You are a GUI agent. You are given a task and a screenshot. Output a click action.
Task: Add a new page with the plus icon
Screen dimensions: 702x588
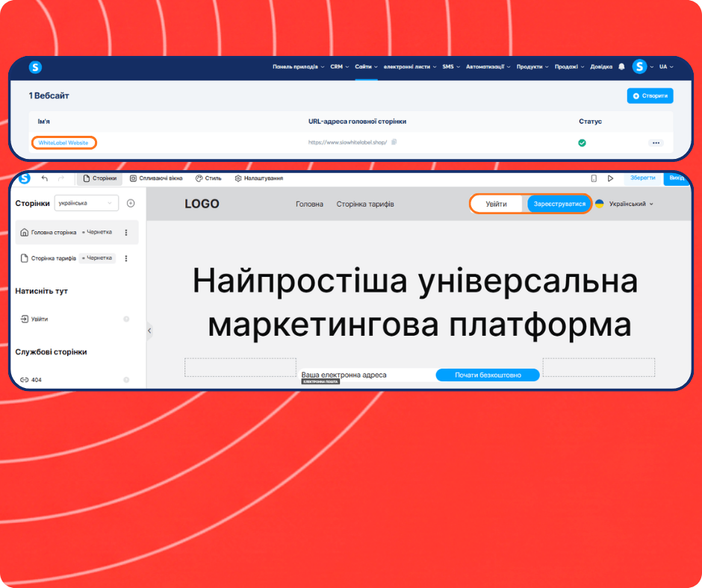point(131,203)
